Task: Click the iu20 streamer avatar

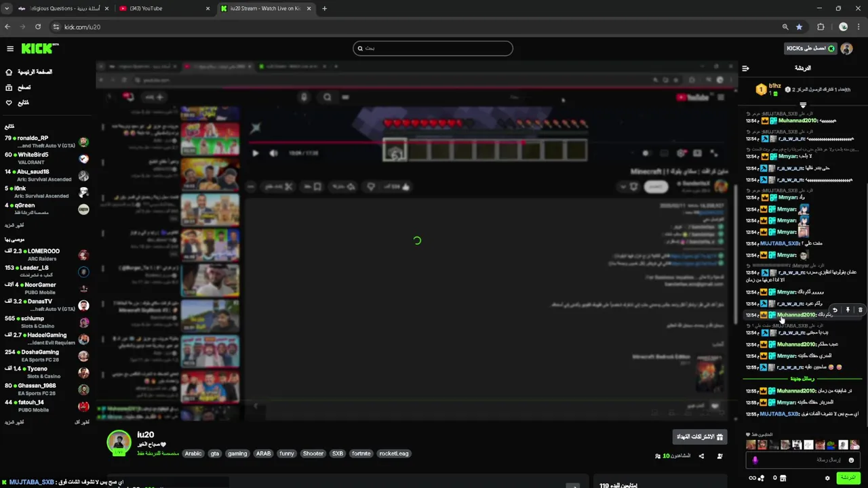Action: pos(119,443)
